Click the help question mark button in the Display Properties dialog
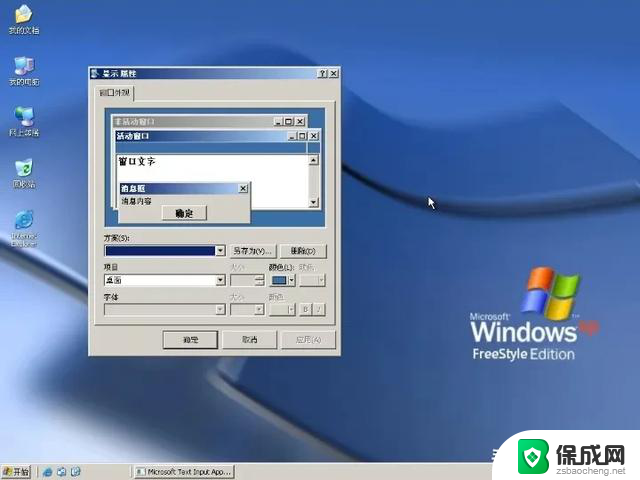This screenshot has width=640, height=480. tap(322, 73)
